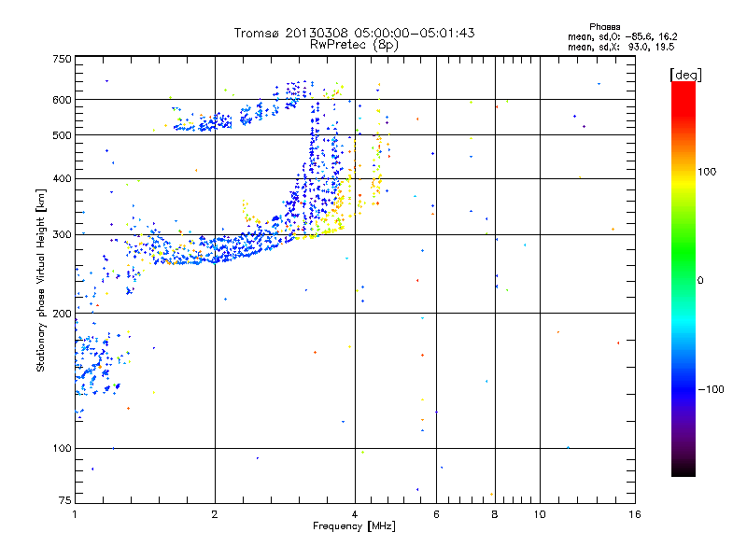Screen dimensions: 747x560
Task: Click the x-axis tick label "6"
Action: pos(436,514)
